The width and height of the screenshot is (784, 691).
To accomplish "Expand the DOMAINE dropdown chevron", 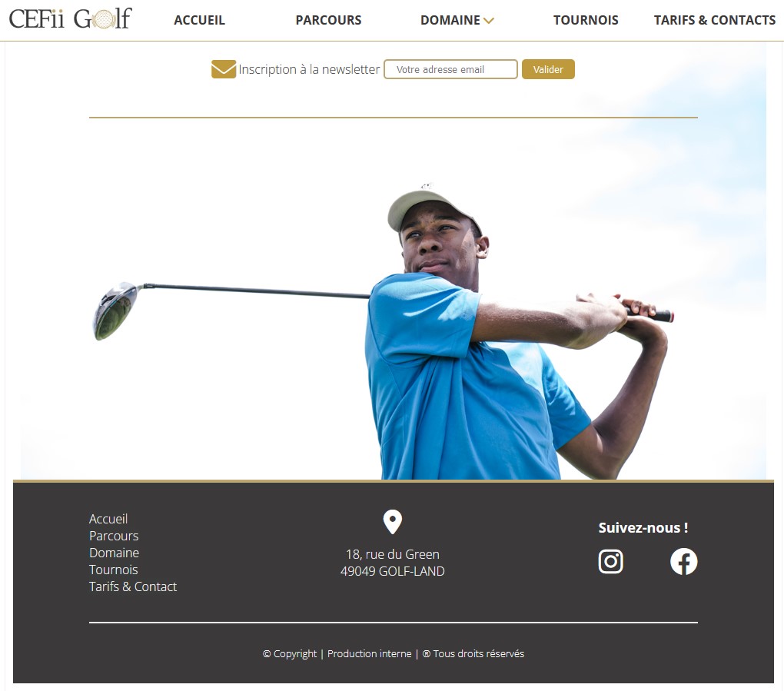I will (x=489, y=21).
